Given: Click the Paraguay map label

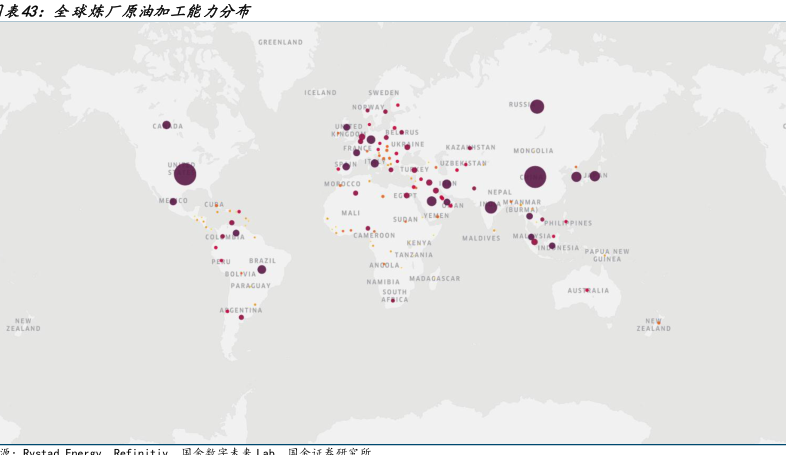Looking at the screenshot, I should [x=250, y=285].
